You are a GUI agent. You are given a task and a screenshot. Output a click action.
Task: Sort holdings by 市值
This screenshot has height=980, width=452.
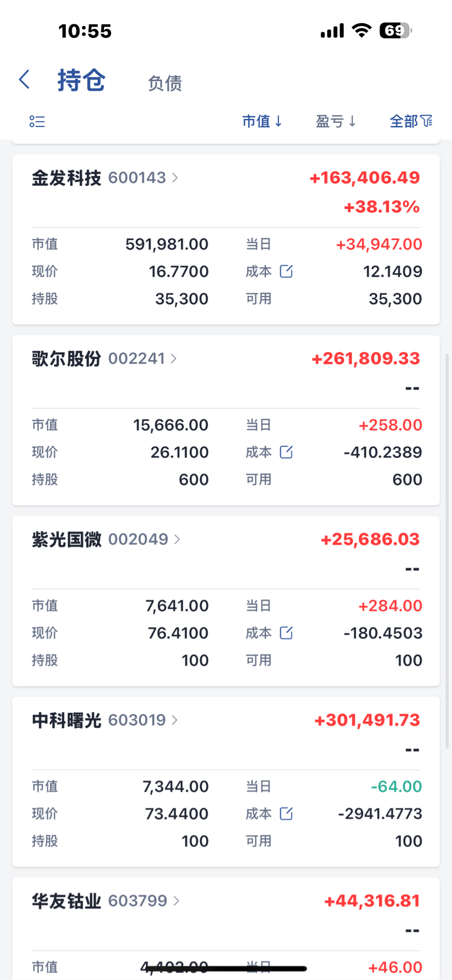[262, 121]
